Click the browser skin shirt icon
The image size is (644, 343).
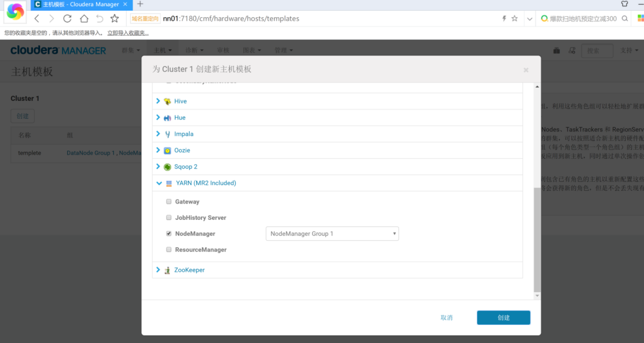(x=624, y=4)
